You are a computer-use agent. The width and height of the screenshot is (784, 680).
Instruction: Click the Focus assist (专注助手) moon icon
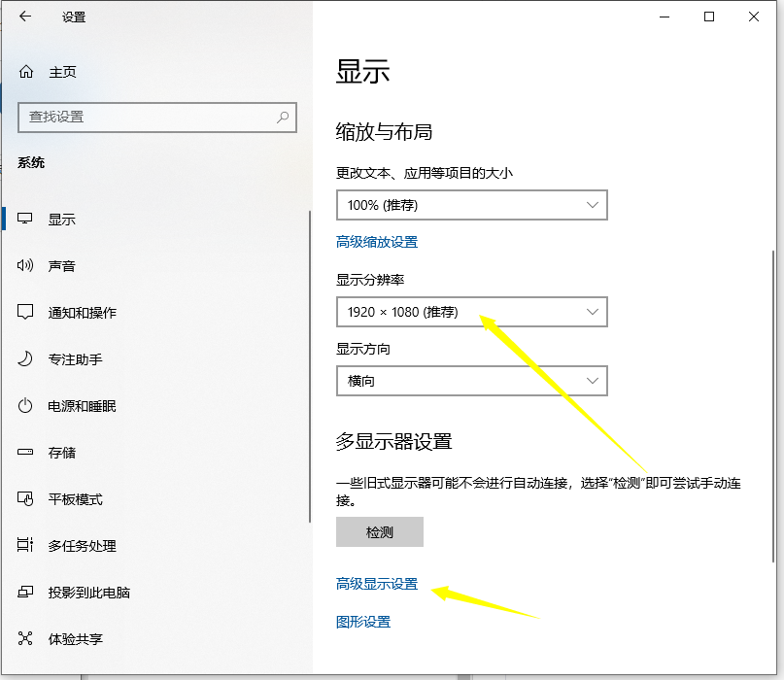click(26, 359)
